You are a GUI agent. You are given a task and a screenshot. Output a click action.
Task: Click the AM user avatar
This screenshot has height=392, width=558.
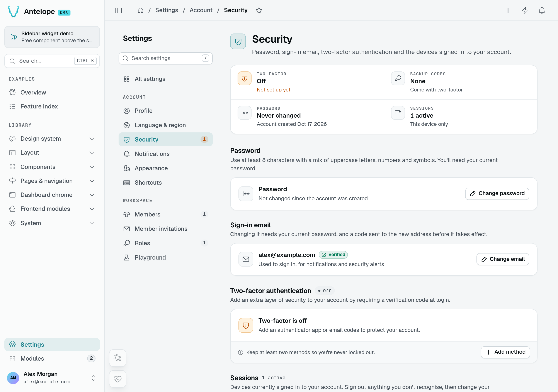point(13,378)
